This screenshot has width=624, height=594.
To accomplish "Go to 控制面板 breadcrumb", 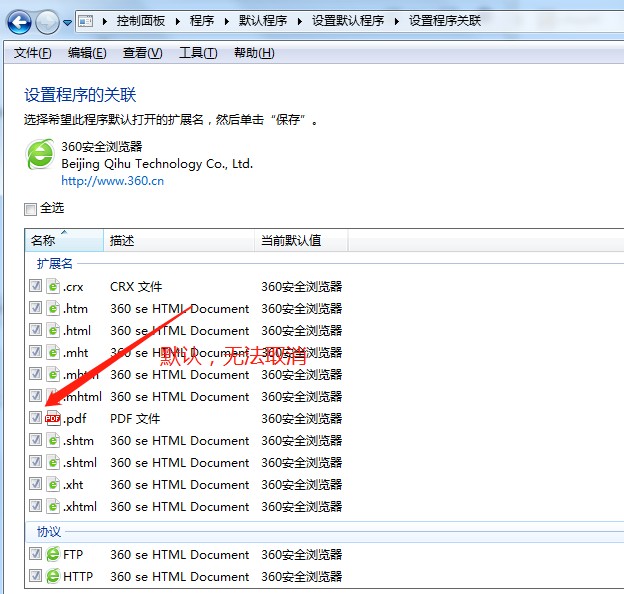I will tap(141, 21).
